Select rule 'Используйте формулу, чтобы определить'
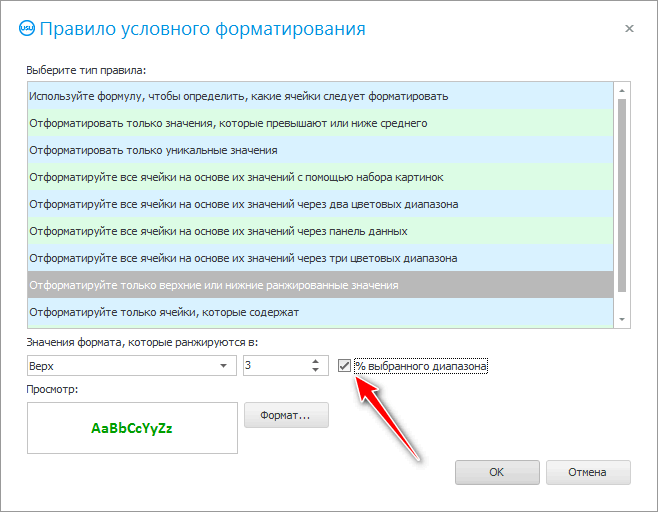Image resolution: width=658 pixels, height=512 pixels. click(320, 96)
